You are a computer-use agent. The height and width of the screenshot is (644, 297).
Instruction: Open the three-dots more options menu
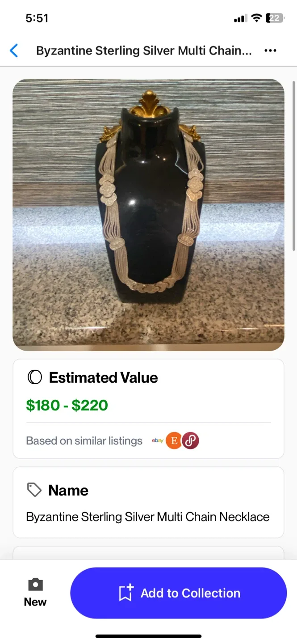coord(270,51)
